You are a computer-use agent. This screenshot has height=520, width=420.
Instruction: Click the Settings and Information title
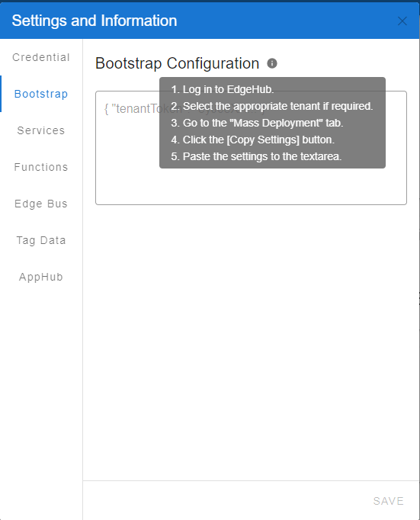[95, 21]
